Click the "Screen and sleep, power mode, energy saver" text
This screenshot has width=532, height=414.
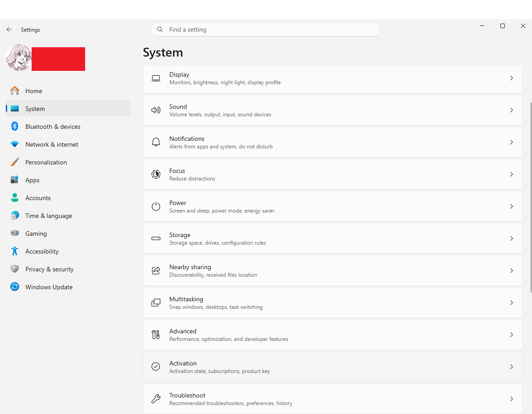tap(221, 211)
